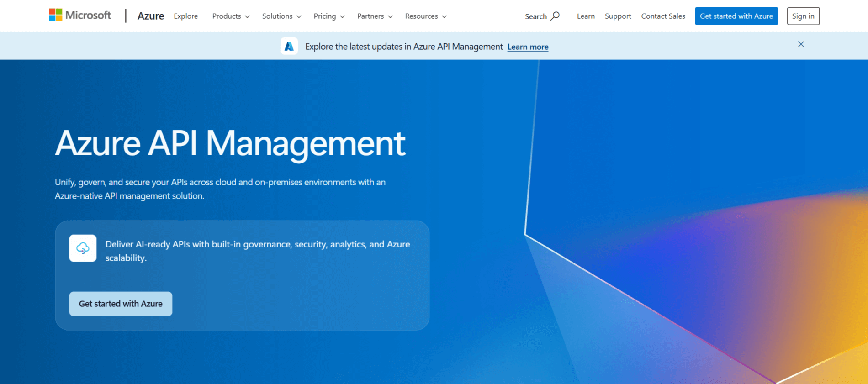Click the Microsoft logo

click(80, 16)
